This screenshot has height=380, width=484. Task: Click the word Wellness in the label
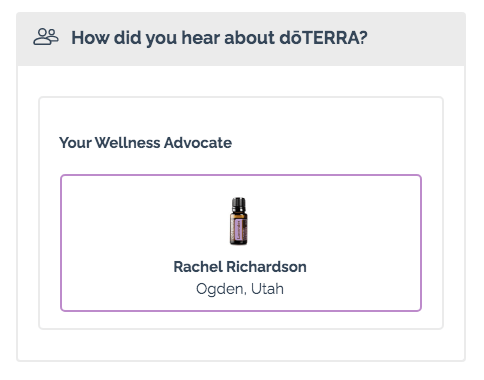click(x=128, y=143)
